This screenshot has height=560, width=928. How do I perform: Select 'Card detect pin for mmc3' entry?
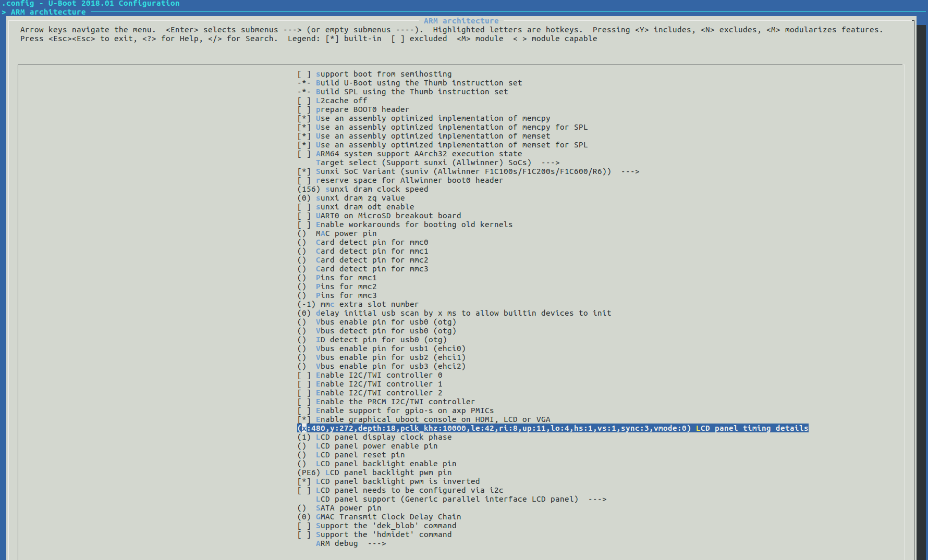coord(362,269)
